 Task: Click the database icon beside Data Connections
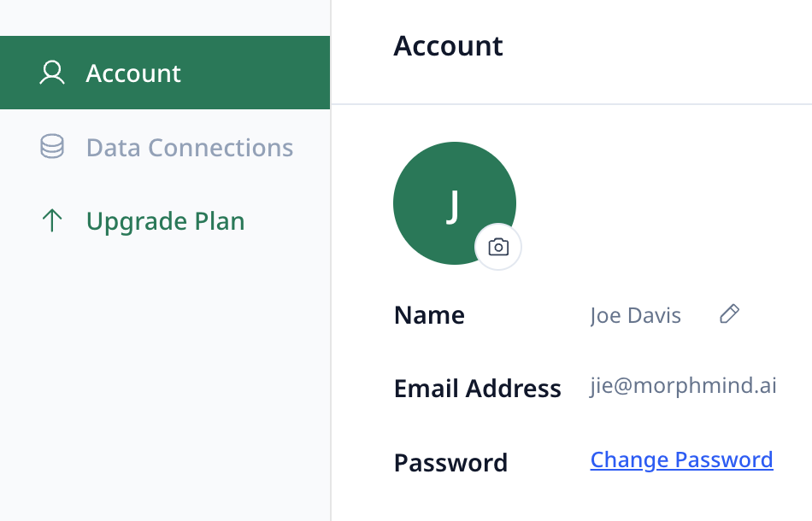(52, 147)
